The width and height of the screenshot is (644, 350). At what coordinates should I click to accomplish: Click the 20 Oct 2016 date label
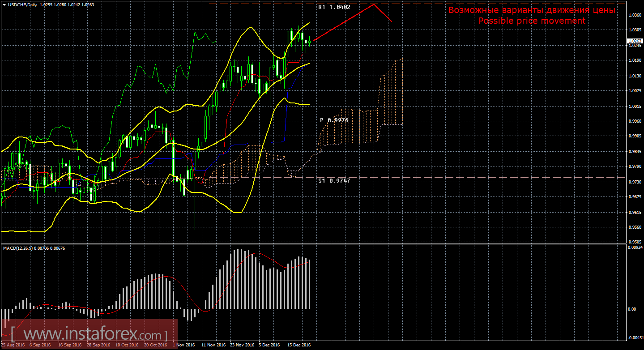pyautogui.click(x=155, y=346)
